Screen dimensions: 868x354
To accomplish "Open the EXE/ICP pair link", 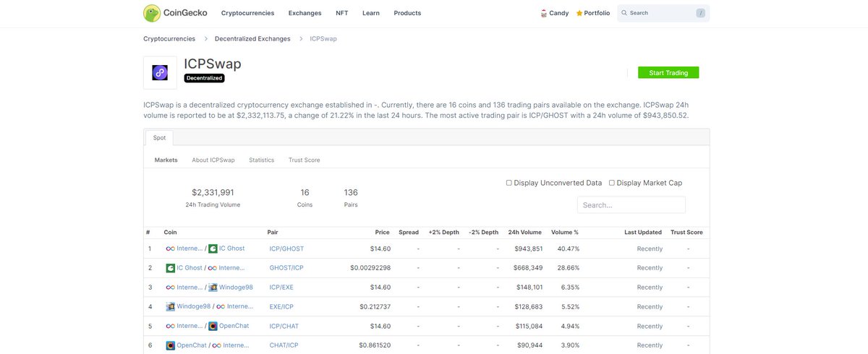I will pyautogui.click(x=281, y=307).
